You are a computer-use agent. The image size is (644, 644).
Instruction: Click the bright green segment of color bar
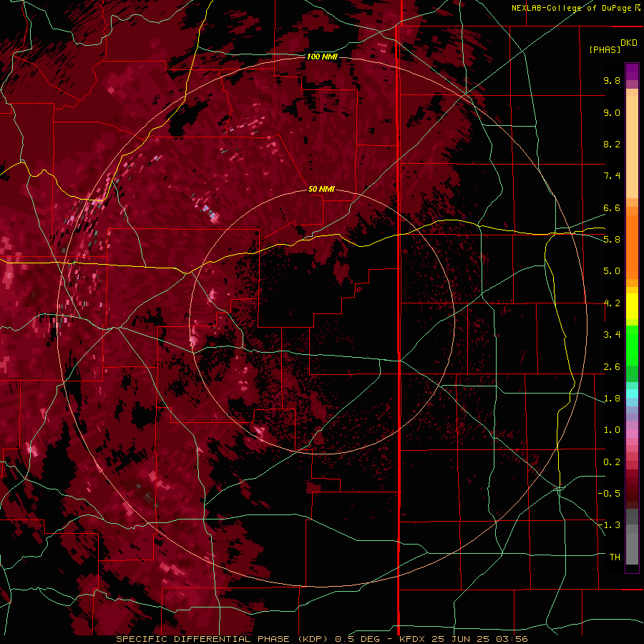[x=632, y=346]
